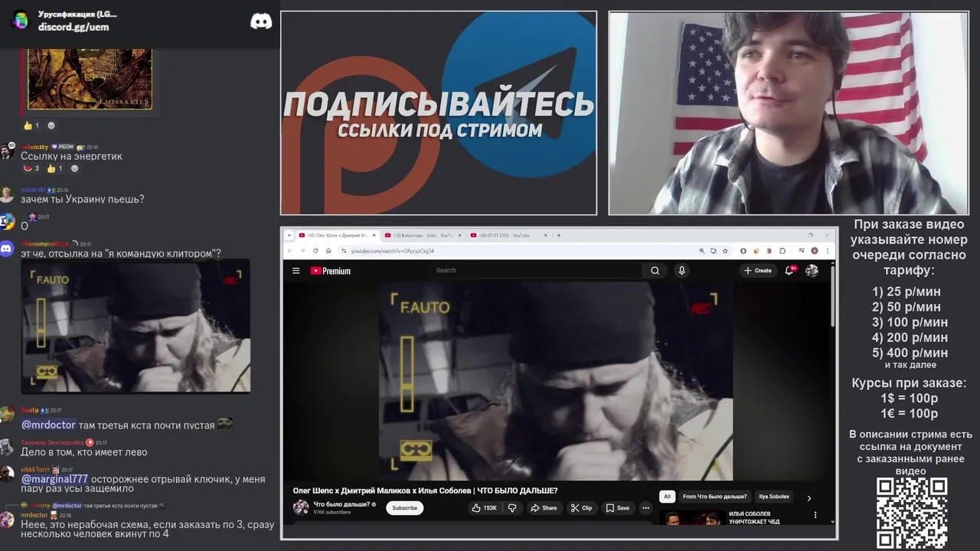Close the 03.01.2026 browser tab
This screenshot has height=551, width=980.
click(x=546, y=235)
